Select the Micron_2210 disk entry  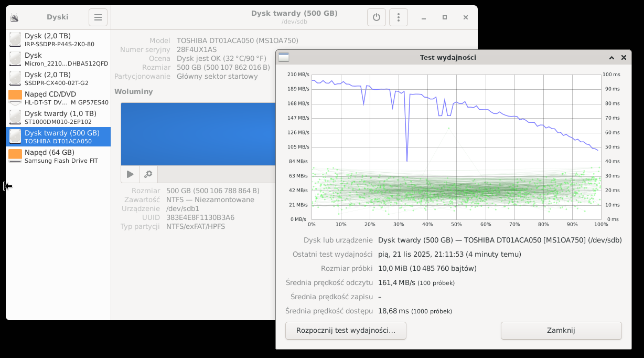(58, 59)
